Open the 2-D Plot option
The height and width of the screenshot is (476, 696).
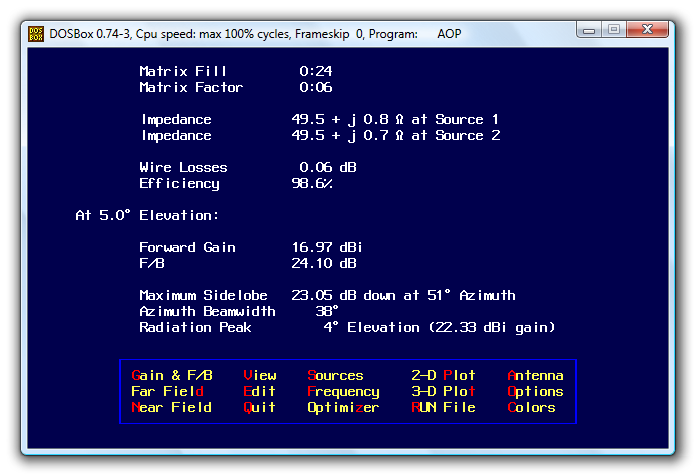(x=443, y=376)
